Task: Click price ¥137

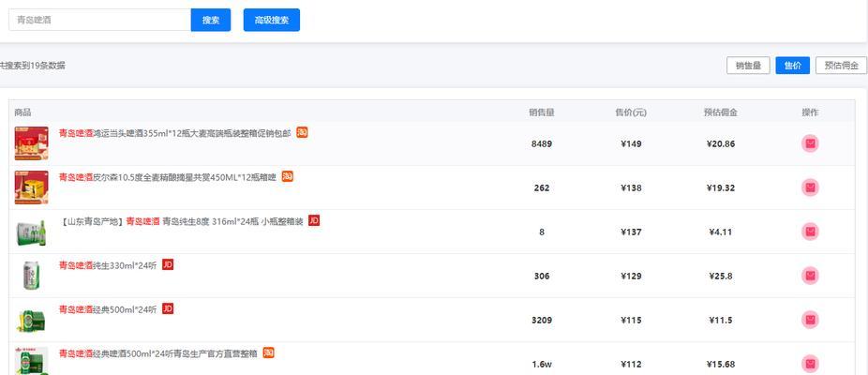Action: 631,232
